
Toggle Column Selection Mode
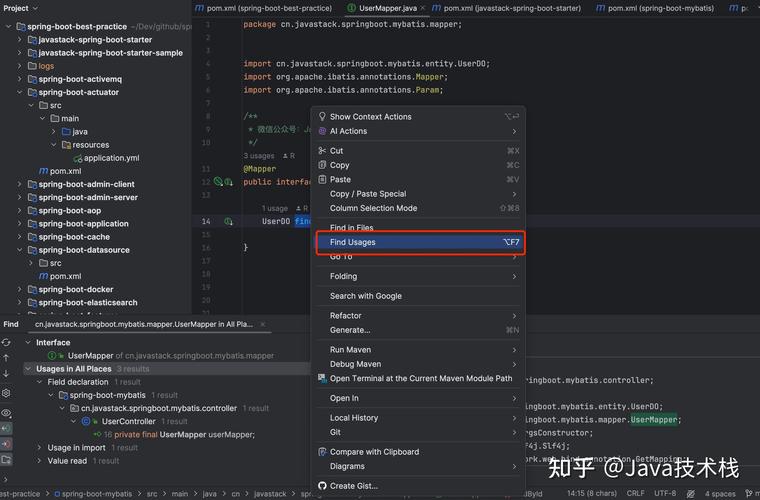(419, 208)
